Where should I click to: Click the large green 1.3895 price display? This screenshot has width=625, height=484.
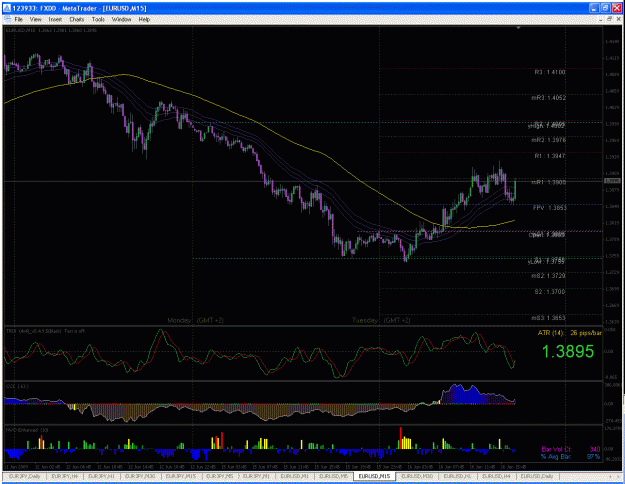pos(568,351)
